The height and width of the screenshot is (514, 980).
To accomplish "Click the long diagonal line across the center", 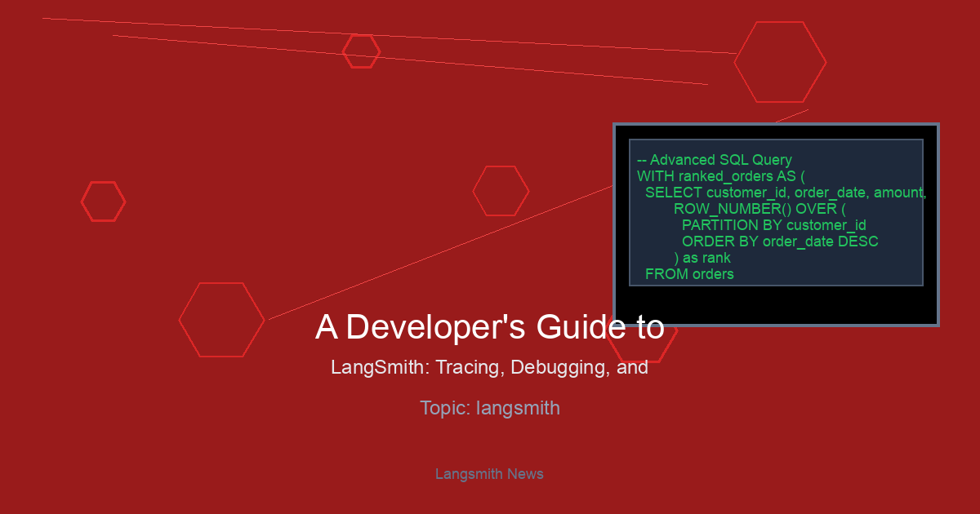I will pos(441,252).
